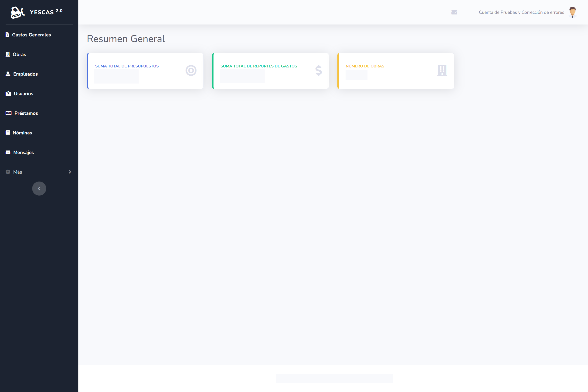588x392 pixels.
Task: Click the Mensajes envelope icon in sidebar
Action: (8, 152)
